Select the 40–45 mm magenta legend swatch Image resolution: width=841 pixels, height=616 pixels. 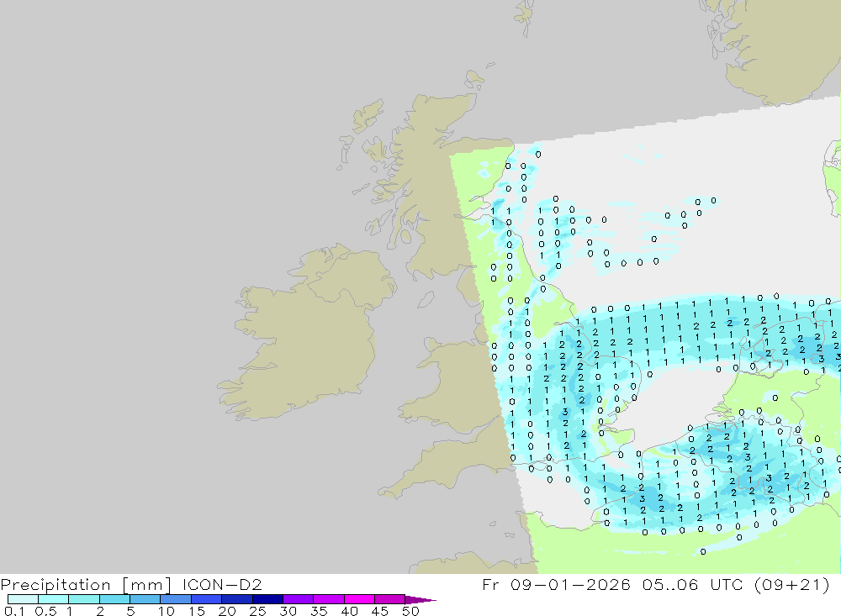359,599
